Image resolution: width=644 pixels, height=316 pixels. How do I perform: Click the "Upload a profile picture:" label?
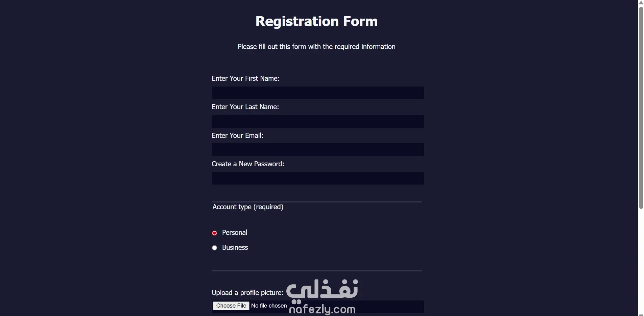point(247,293)
